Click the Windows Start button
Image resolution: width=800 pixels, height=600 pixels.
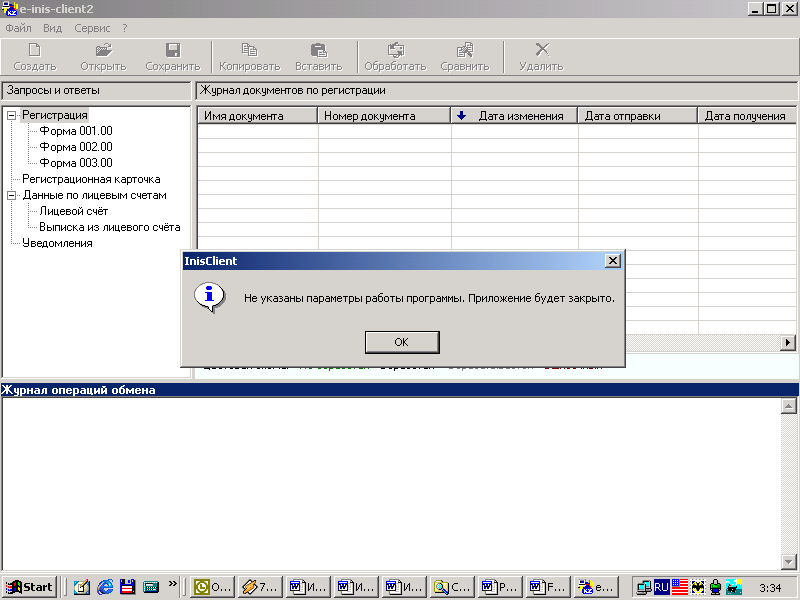[x=30, y=587]
